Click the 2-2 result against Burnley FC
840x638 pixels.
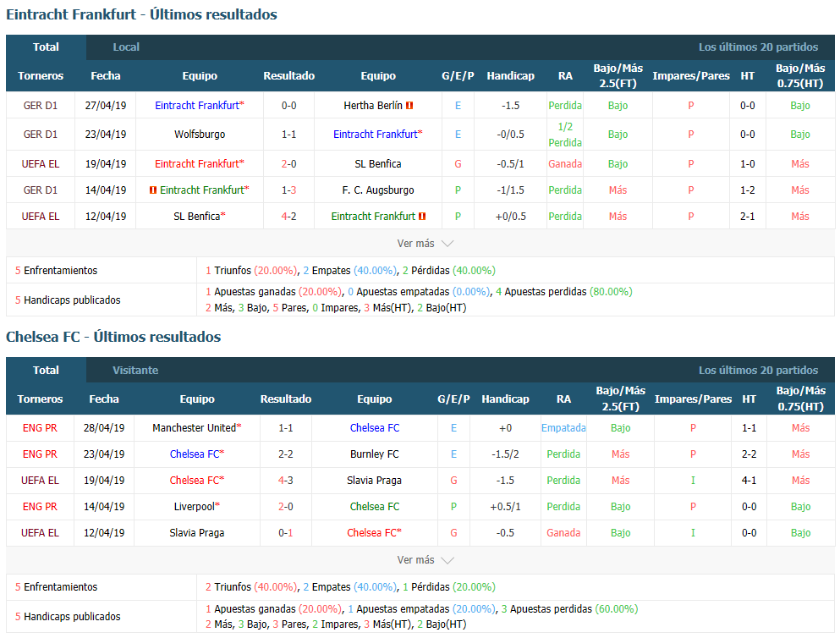tap(286, 454)
